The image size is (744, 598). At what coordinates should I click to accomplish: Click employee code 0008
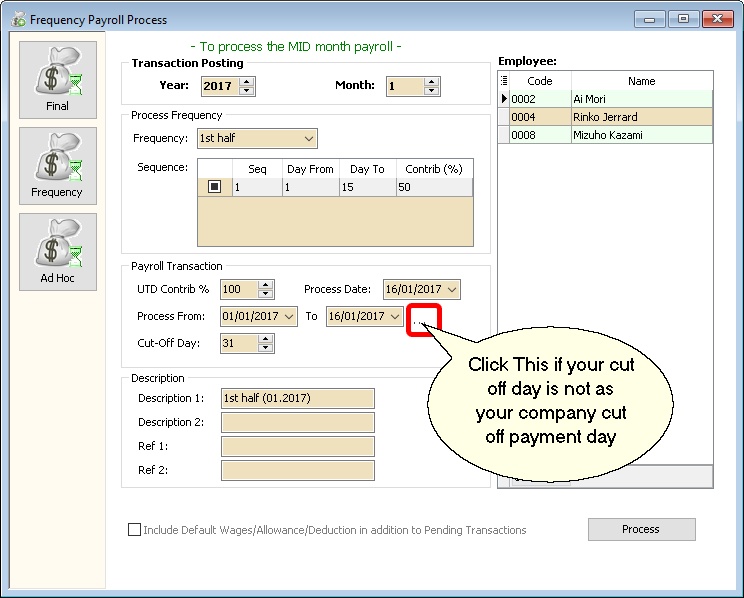tap(540, 135)
